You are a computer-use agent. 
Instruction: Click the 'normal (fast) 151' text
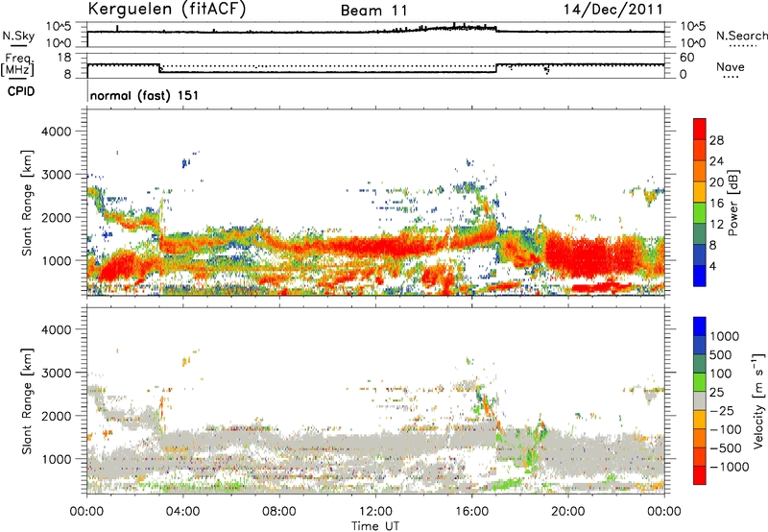coord(145,95)
